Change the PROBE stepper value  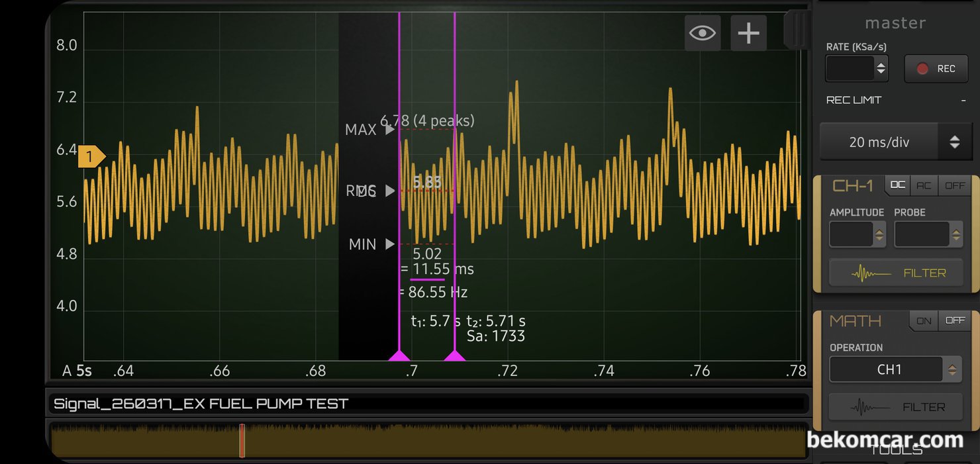955,234
